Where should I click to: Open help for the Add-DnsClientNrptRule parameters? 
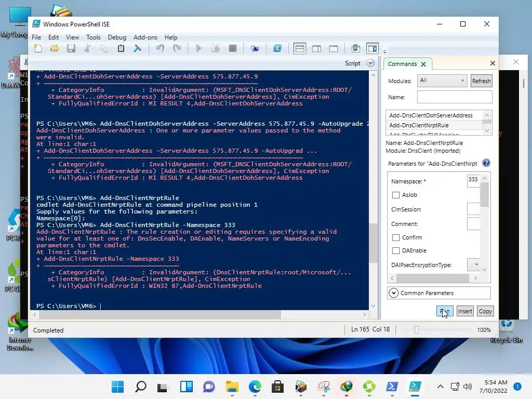pos(486,163)
